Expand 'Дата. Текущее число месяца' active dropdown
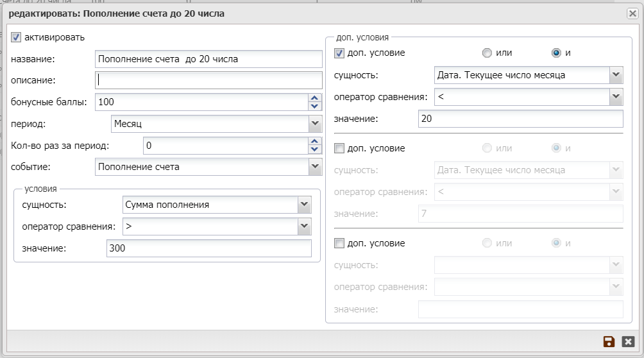 [x=616, y=75]
